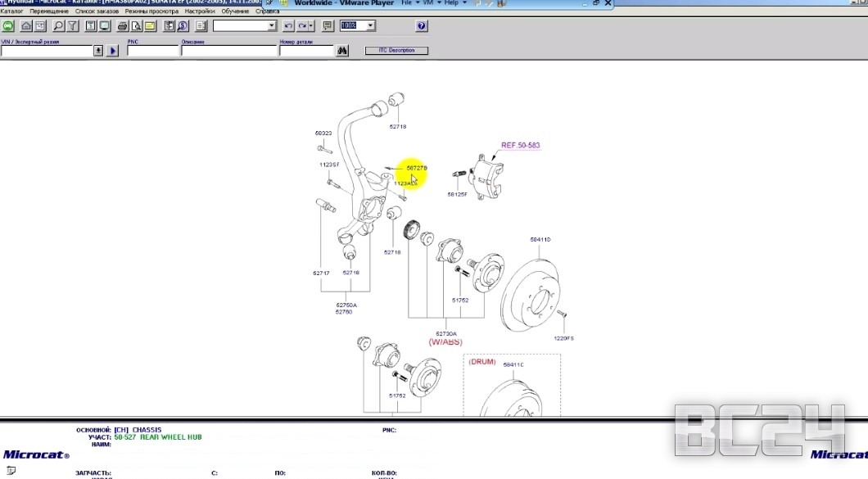The height and width of the screenshot is (479, 868).
Task: Open the Настройки menu
Action: (x=200, y=11)
